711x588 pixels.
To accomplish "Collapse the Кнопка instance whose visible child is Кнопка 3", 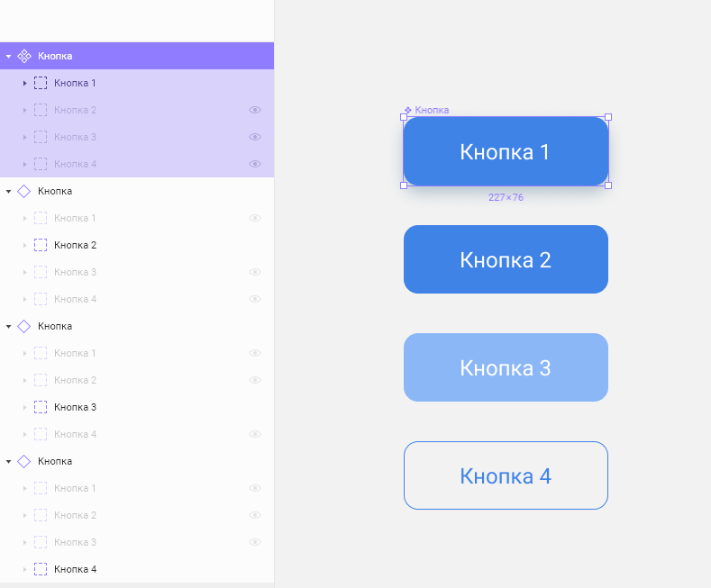I will tap(8, 327).
